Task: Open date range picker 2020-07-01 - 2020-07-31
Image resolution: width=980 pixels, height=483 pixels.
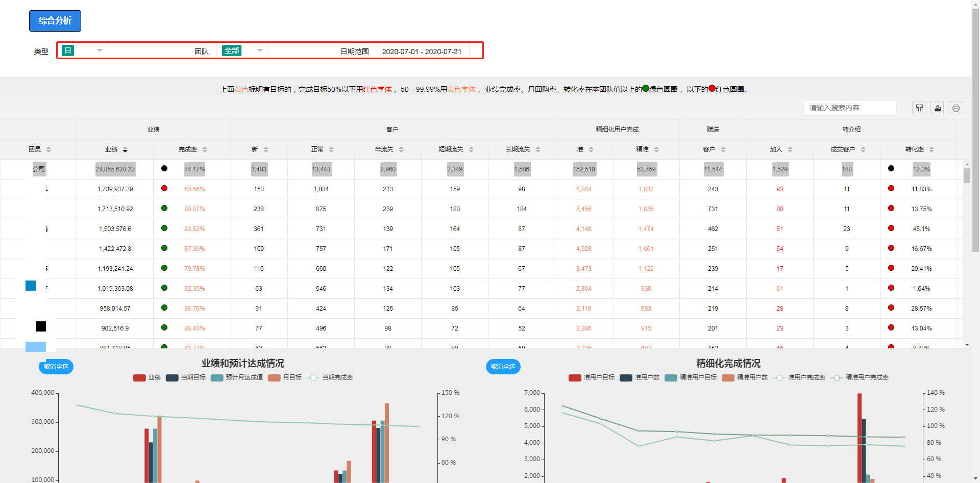Action: tap(422, 52)
